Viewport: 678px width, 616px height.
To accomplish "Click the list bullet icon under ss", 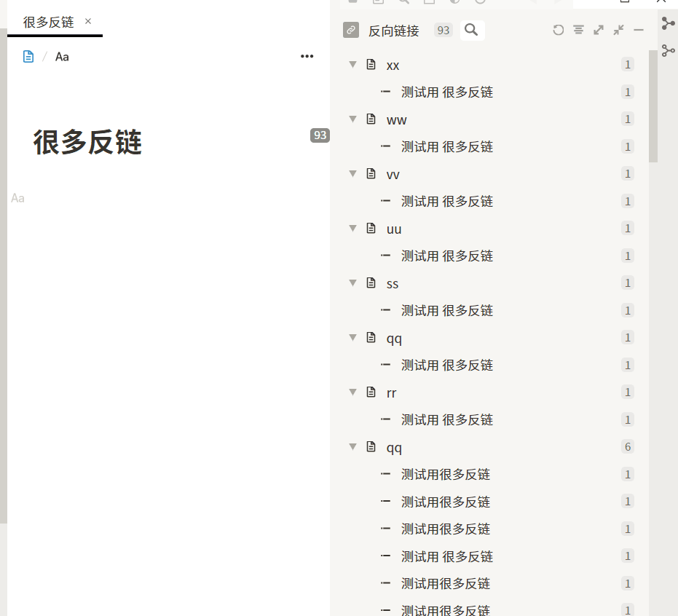I will click(385, 310).
